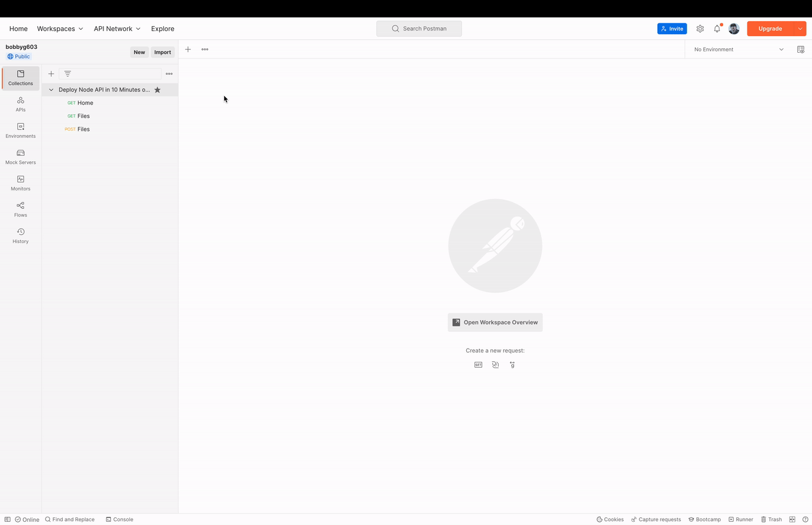Toggle the environment quick look panel
Viewport: 812px width, 525px height.
(801, 49)
